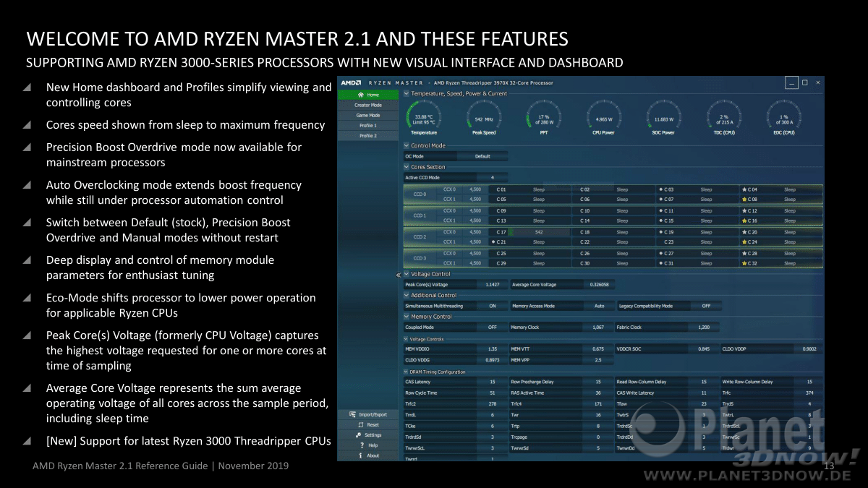
Task: Open the Profile 1 tab
Action: [x=368, y=125]
